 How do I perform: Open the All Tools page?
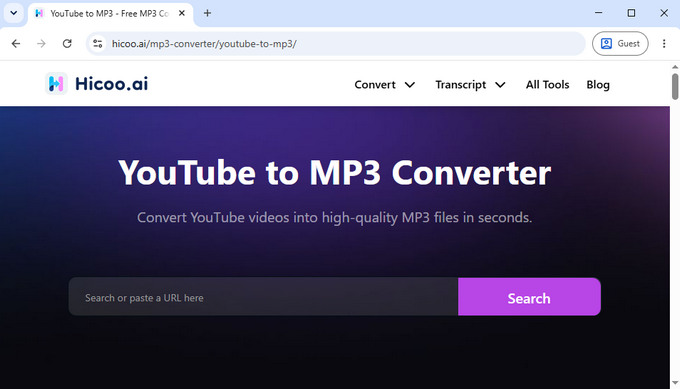click(x=547, y=85)
